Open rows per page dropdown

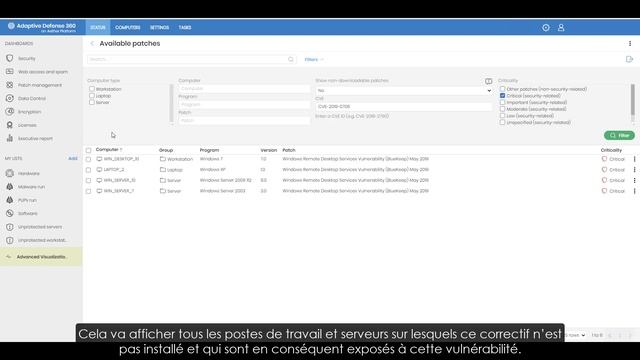tap(576, 335)
